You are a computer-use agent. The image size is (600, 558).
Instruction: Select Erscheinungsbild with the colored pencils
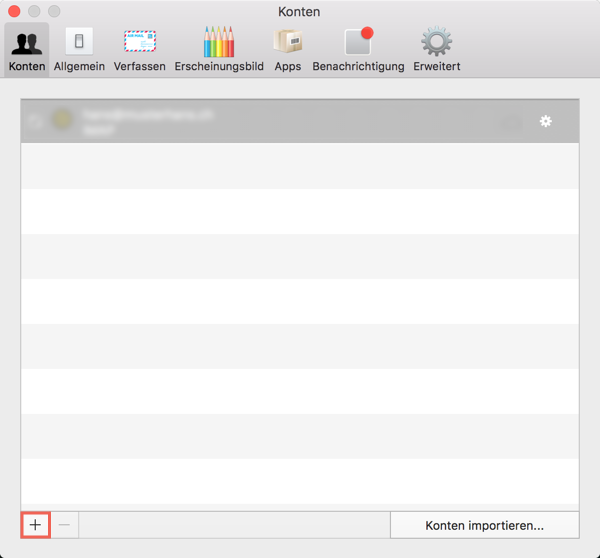point(219,49)
